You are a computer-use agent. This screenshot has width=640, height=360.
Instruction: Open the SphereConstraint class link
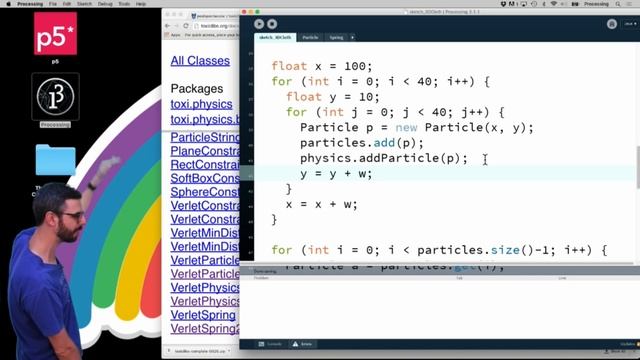click(205, 192)
